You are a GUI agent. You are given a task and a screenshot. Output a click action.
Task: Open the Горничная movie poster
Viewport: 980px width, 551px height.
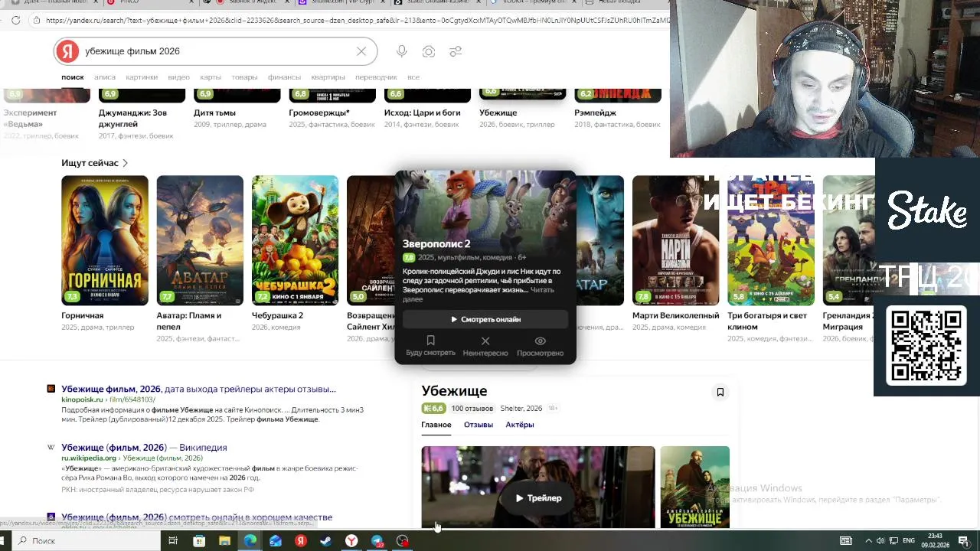tap(105, 240)
